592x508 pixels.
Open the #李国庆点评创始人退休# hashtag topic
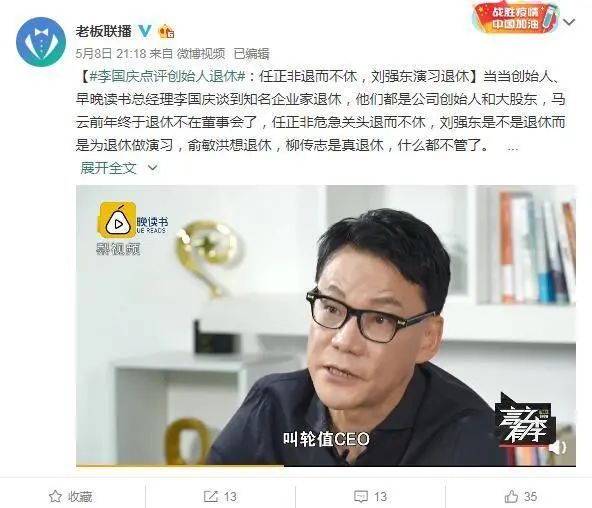click(167, 77)
